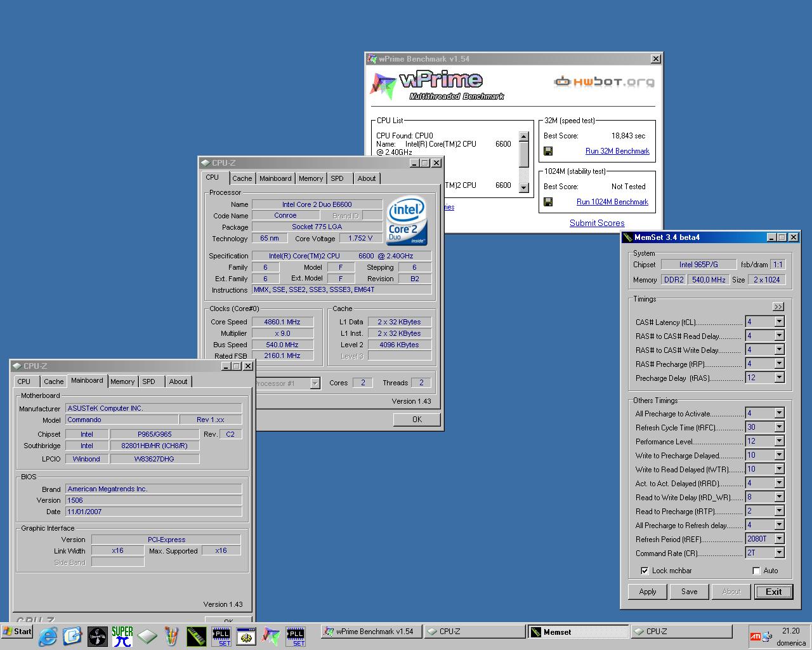The height and width of the screenshot is (650, 812).
Task: Open the Command Rate (CR) dropdown
Action: coord(779,553)
